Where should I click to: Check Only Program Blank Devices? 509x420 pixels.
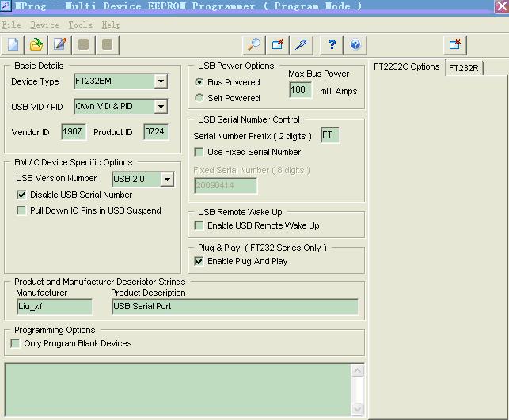pos(15,343)
